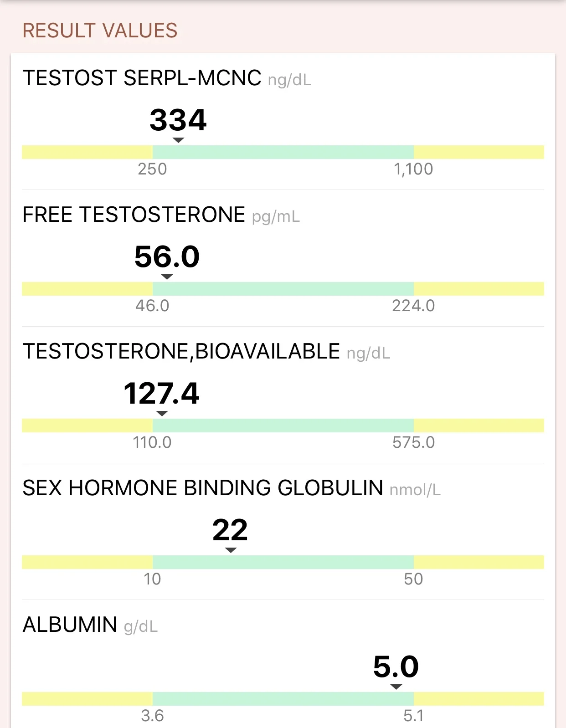Click the marker triangle under 334
Image resolution: width=566 pixels, height=728 pixels.
tap(179, 140)
